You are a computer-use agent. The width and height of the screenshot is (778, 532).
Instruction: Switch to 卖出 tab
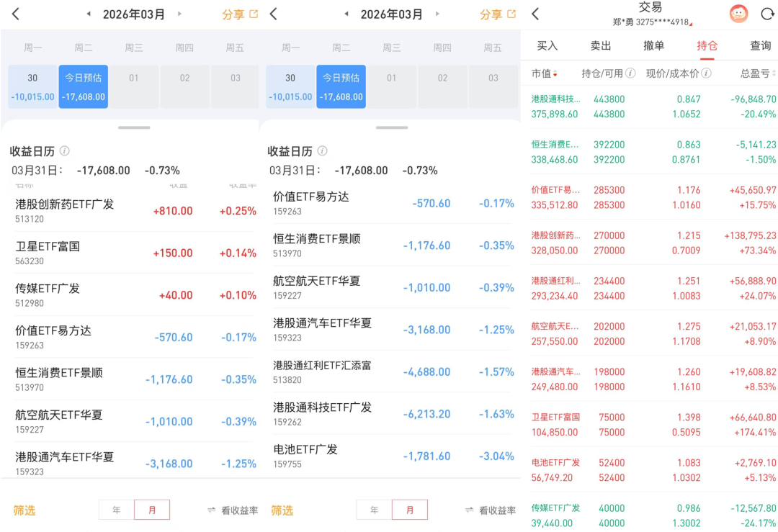pos(600,45)
